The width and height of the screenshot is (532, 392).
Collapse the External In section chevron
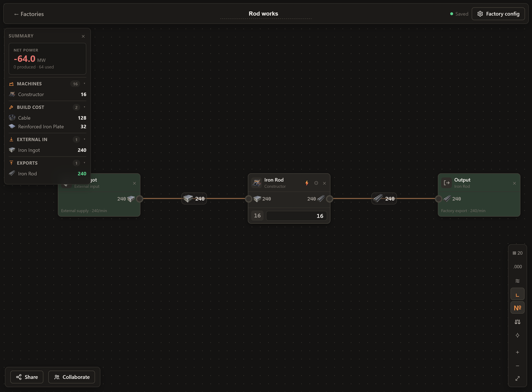[85, 139]
